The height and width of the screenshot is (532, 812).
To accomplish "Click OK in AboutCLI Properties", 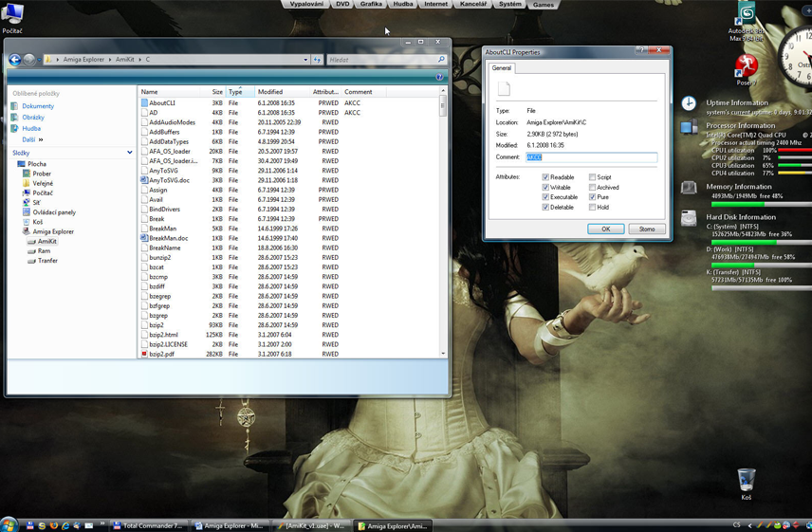I will 605,229.
